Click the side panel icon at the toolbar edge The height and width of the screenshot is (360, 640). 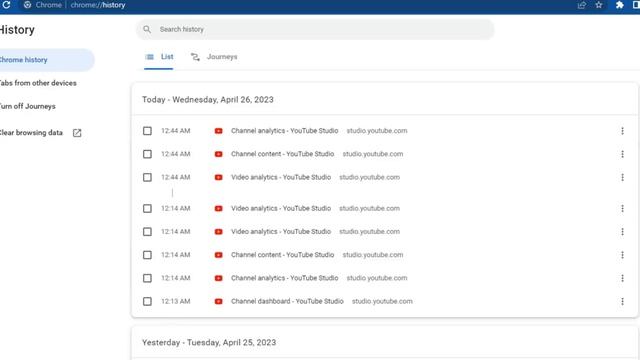[x=636, y=5]
